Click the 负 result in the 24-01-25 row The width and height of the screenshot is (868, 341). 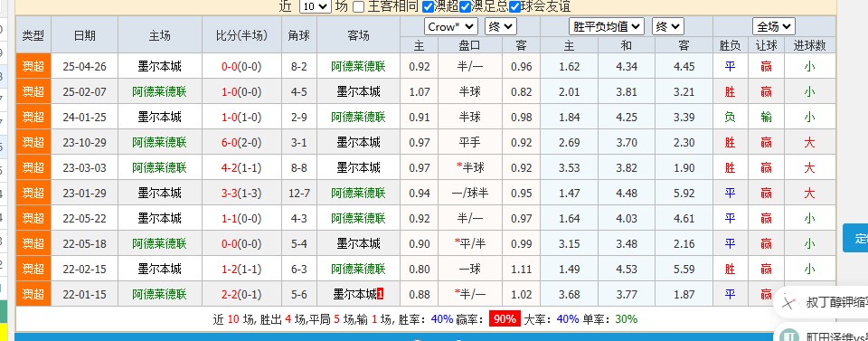(x=731, y=117)
